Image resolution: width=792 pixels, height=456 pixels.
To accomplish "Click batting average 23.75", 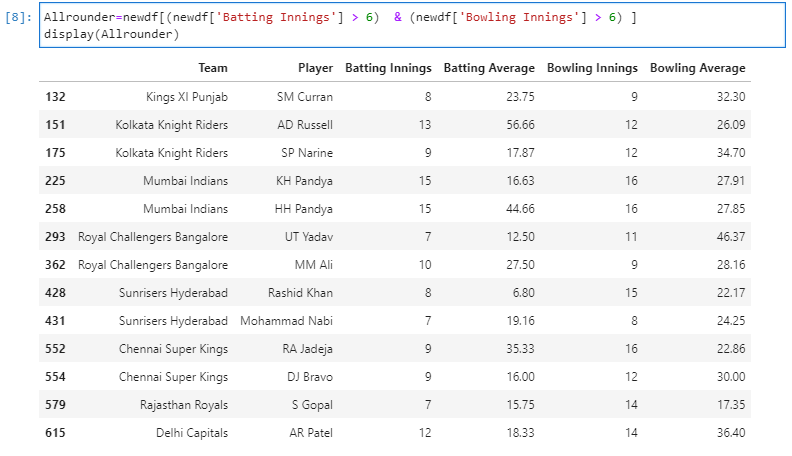I will click(520, 96).
